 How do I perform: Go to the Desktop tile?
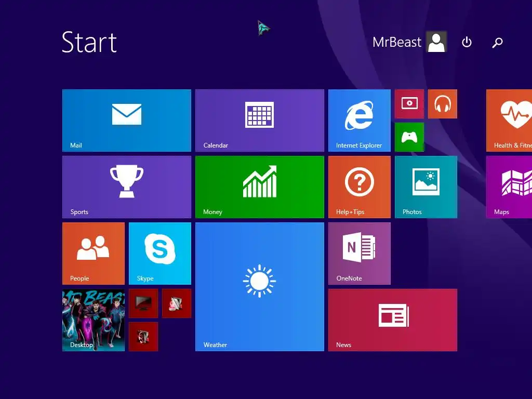(x=94, y=320)
